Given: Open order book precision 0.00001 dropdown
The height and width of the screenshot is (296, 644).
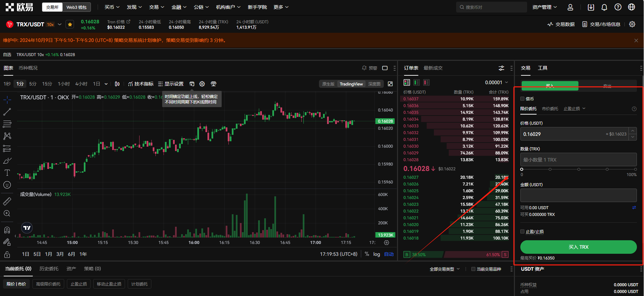Looking at the screenshot, I should pos(496,82).
